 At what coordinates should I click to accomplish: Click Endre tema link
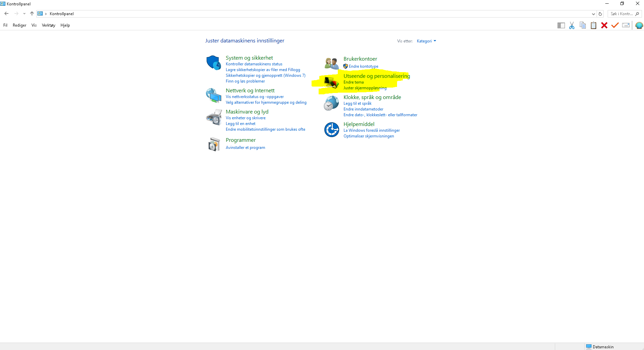point(354,82)
